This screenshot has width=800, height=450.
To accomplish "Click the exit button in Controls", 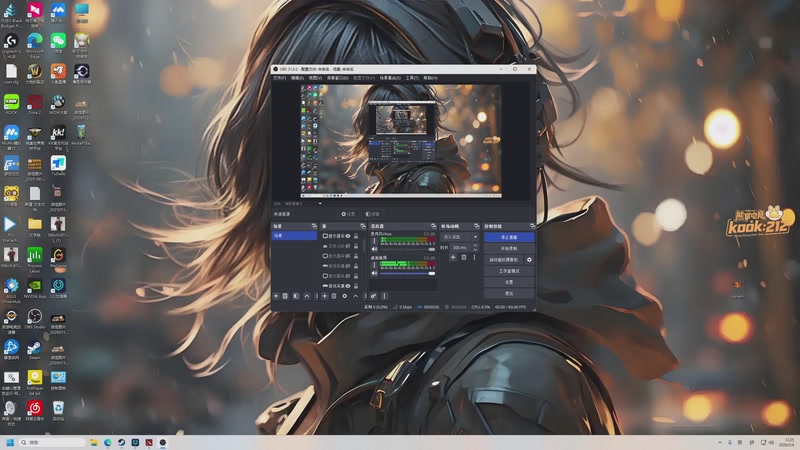I will [x=509, y=293].
